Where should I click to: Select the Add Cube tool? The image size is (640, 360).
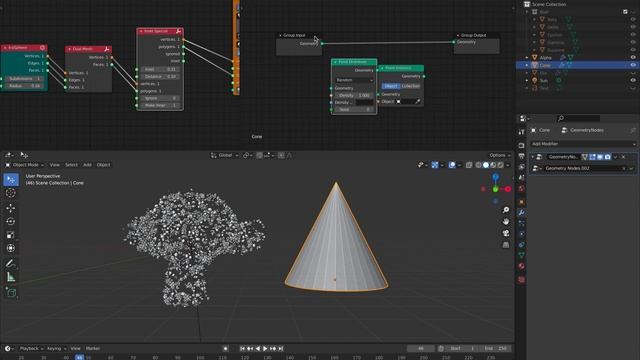pos(11,293)
